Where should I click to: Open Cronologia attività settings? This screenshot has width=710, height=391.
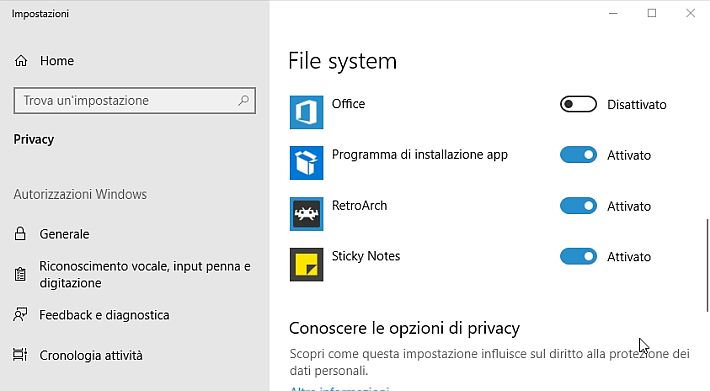[x=91, y=355]
